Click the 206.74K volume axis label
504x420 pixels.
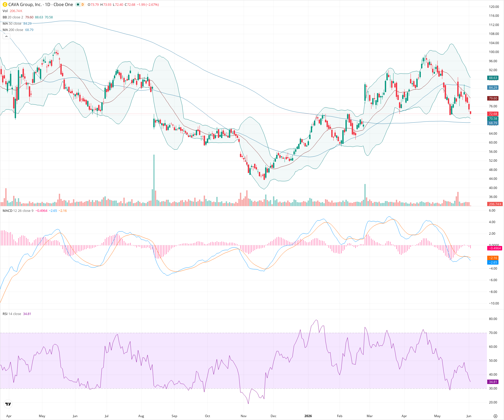(x=495, y=204)
